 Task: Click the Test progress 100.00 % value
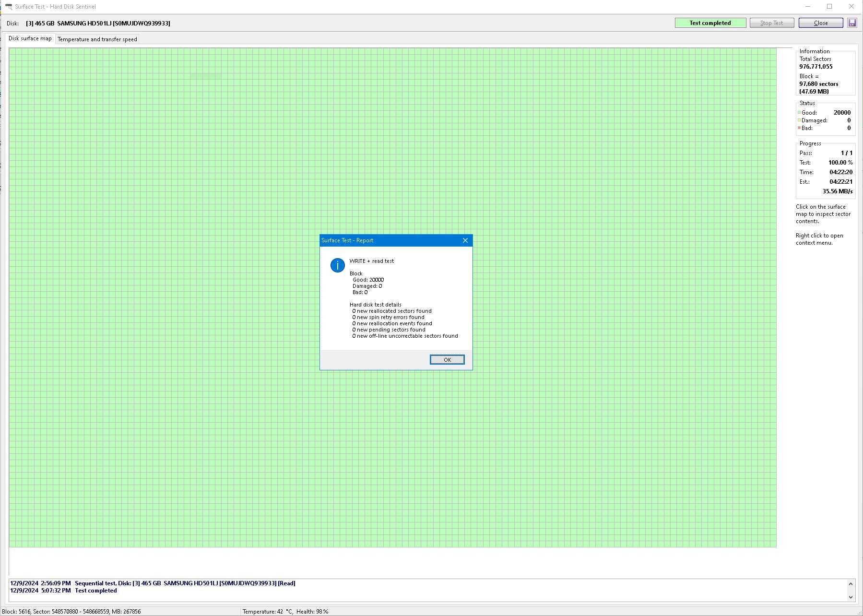(x=840, y=163)
